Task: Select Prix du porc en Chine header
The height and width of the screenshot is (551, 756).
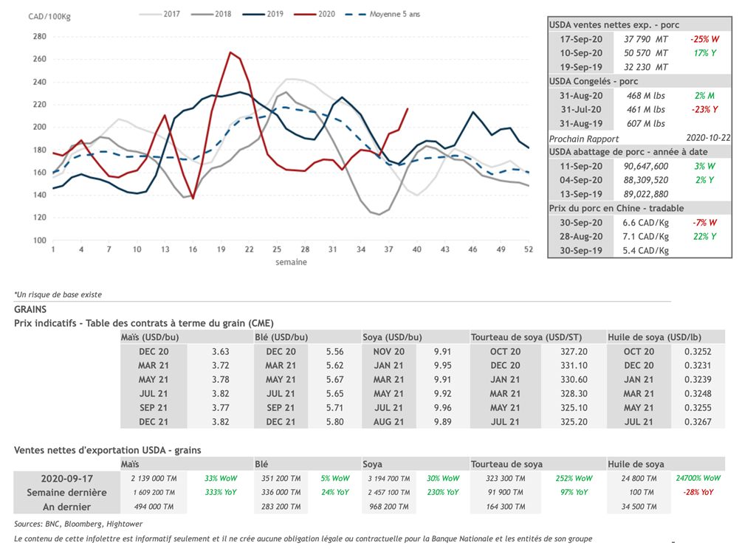Action: (616, 208)
